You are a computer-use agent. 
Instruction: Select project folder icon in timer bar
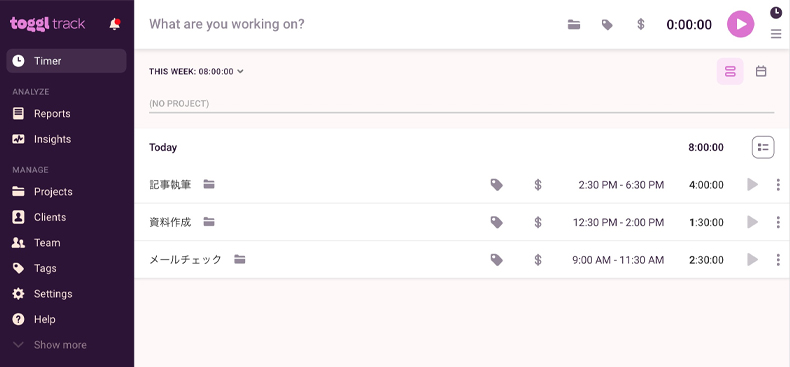574,24
